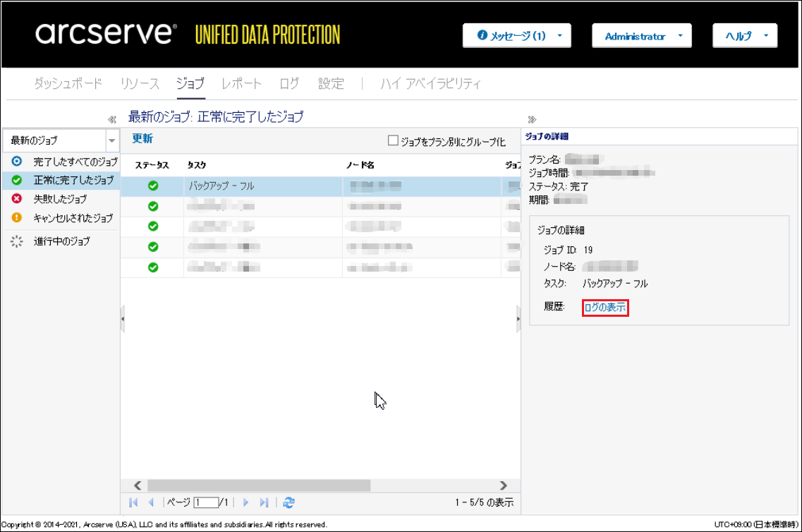The height and width of the screenshot is (532, 802).
Task: Sort by the ステータス column header
Action: click(152, 165)
